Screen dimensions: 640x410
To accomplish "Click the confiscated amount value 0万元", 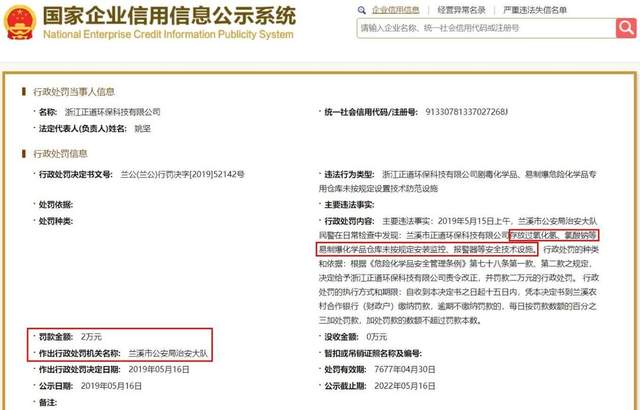I will tap(376, 337).
